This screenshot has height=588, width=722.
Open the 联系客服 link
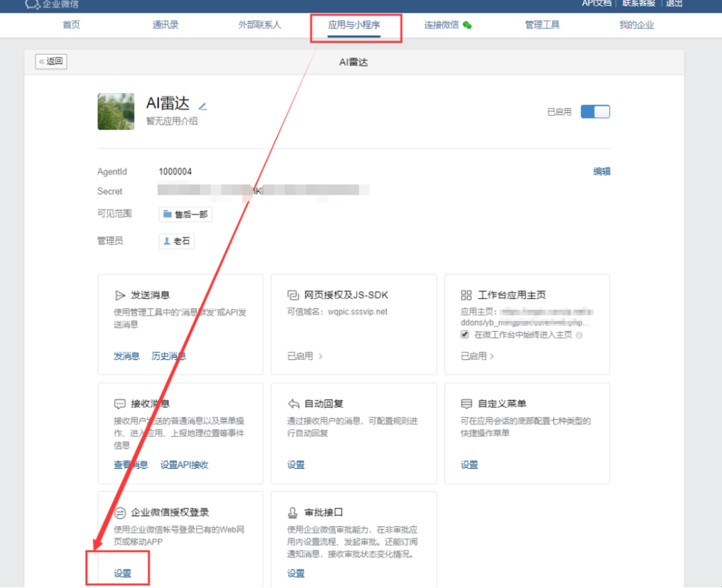(639, 4)
